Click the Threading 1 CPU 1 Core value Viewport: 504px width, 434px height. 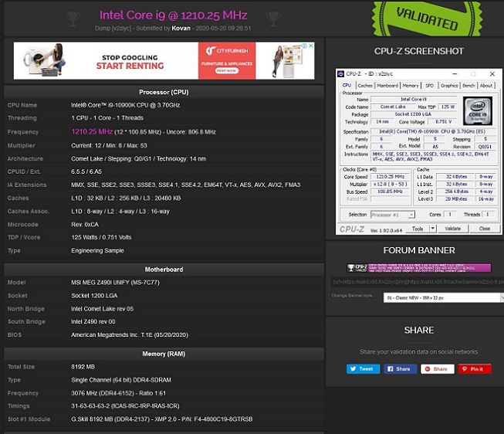click(x=107, y=117)
